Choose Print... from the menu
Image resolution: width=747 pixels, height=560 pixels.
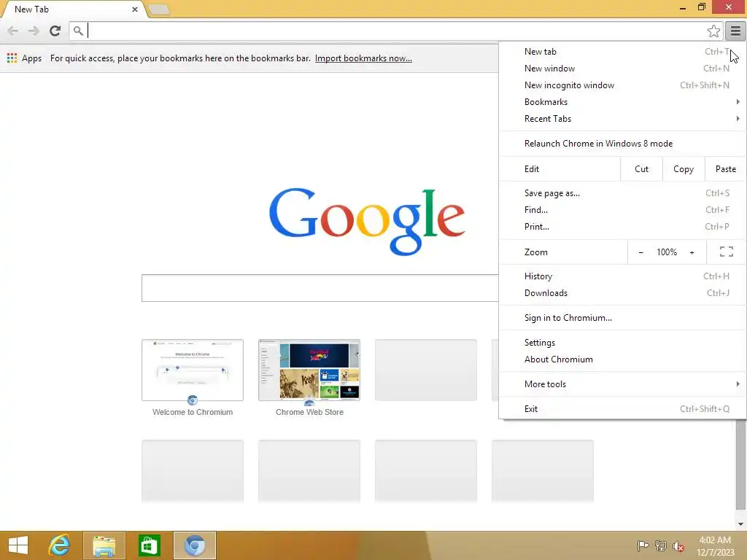click(x=622, y=227)
